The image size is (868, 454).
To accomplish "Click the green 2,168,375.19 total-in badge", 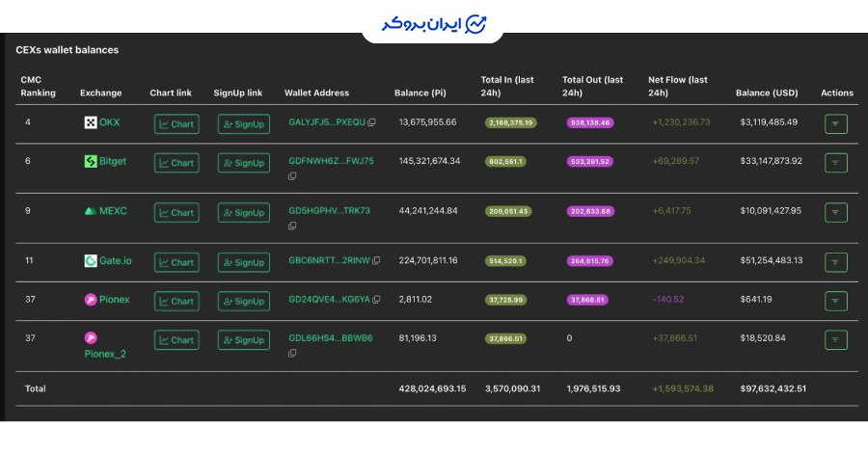I will [510, 122].
